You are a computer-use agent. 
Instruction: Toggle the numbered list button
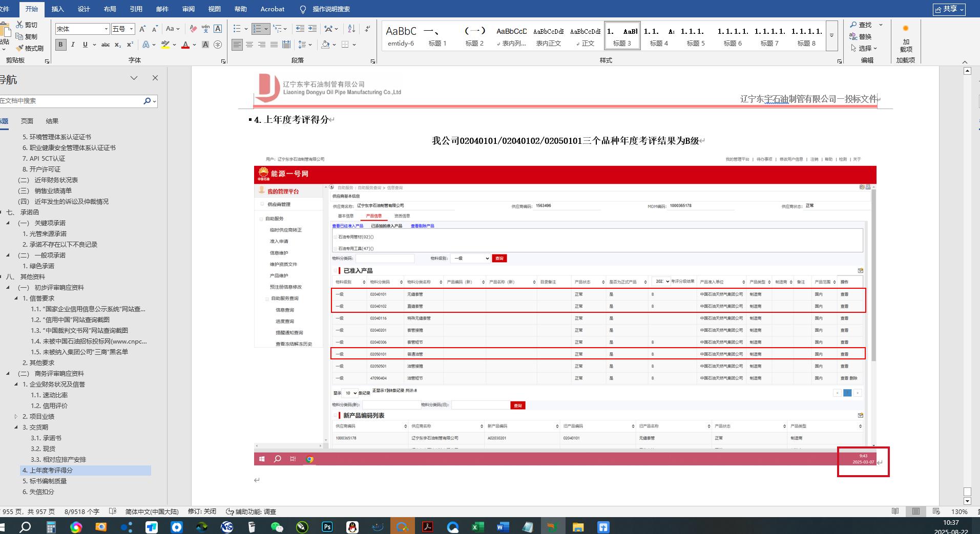(257, 29)
